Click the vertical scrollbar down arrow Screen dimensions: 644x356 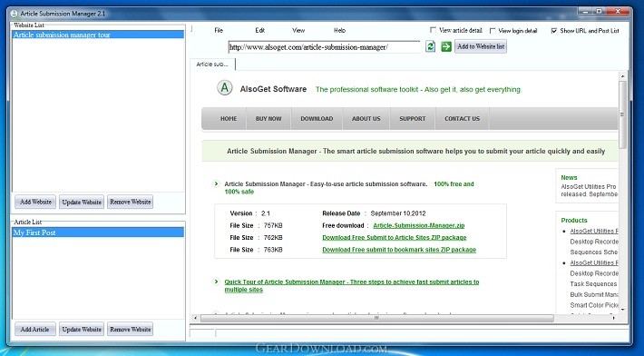(622, 309)
